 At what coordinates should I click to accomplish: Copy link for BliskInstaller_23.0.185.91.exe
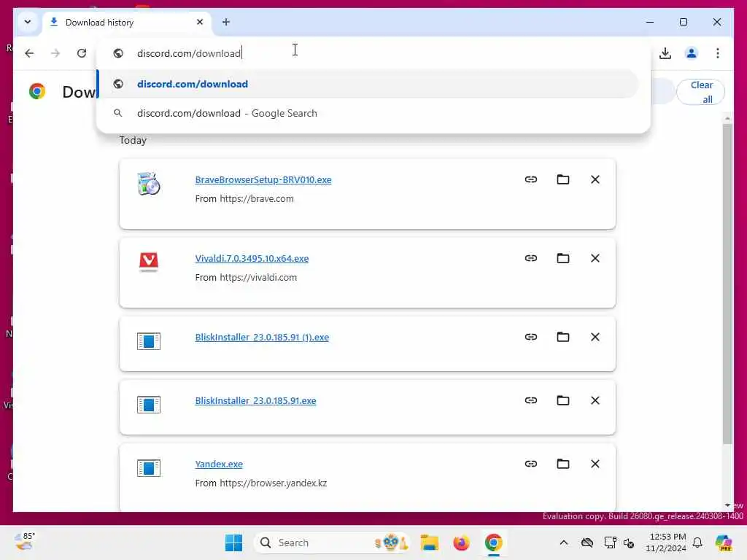point(531,400)
